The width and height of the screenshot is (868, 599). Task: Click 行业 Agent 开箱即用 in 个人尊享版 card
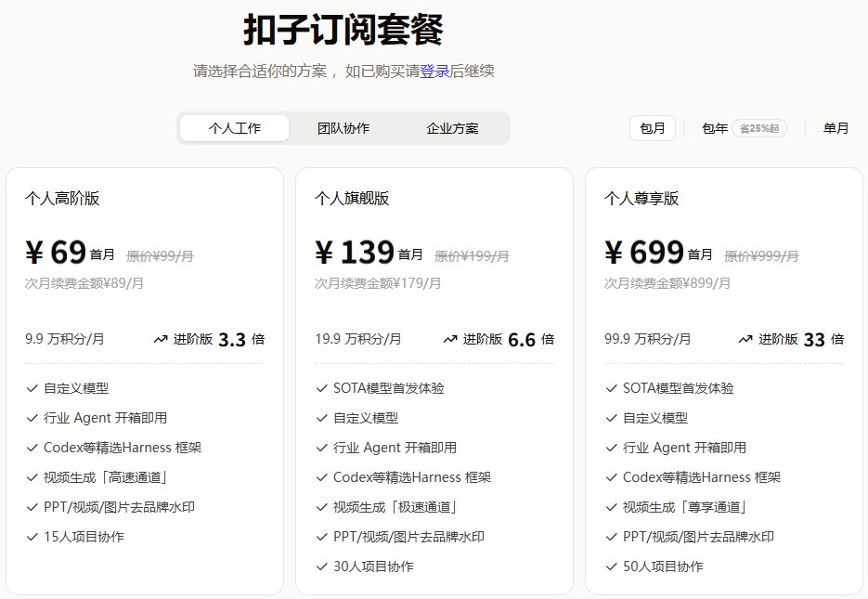pos(684,448)
